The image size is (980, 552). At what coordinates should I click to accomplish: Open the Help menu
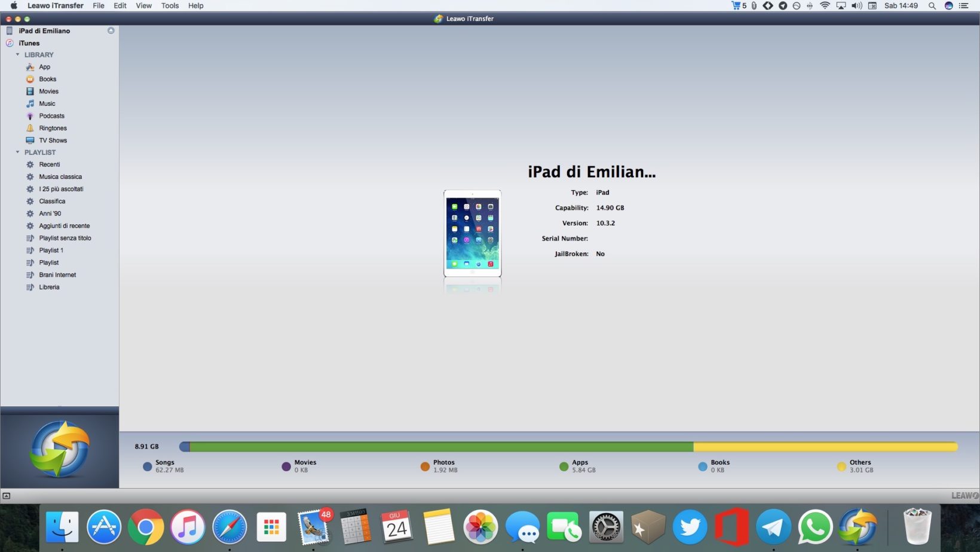(196, 5)
